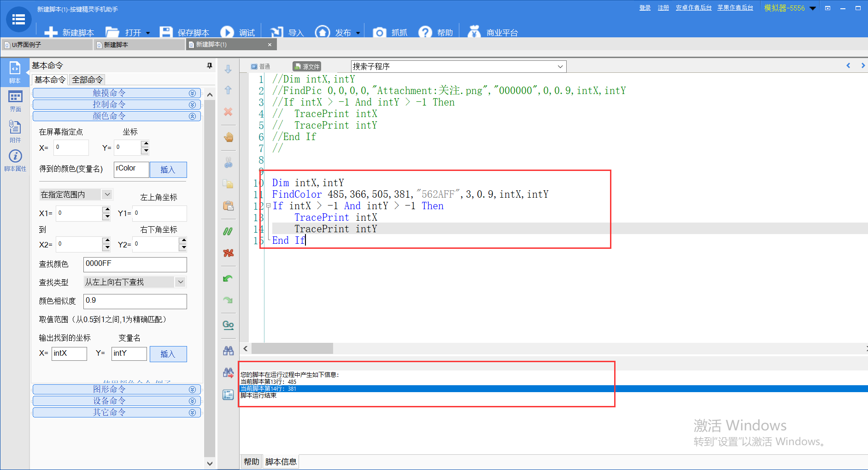Open 脚本属性 script properties
This screenshot has width=868, height=470.
pos(15,161)
